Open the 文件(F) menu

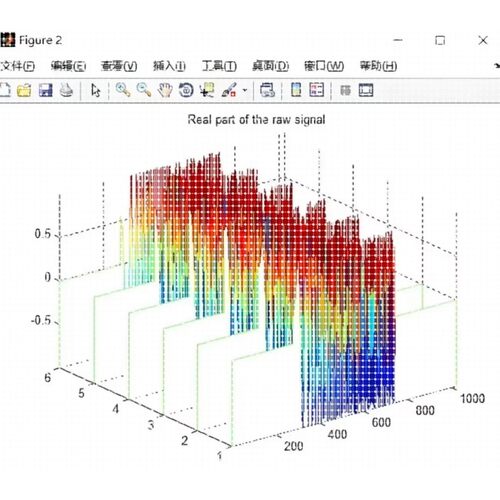17,66
